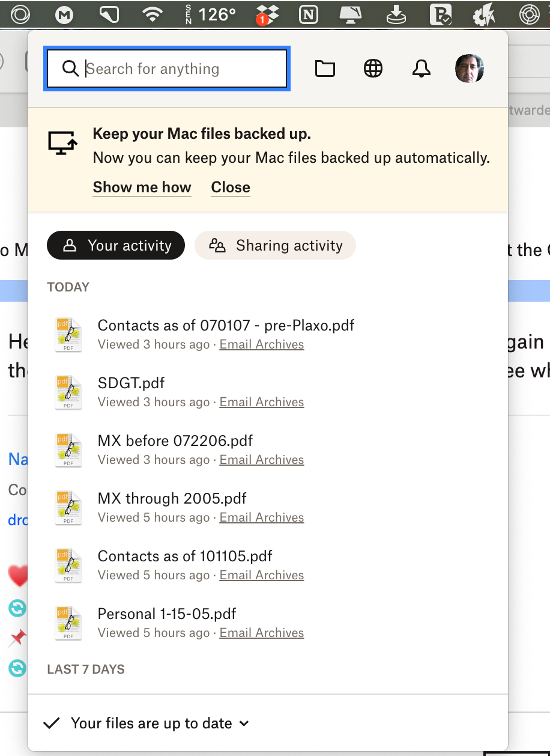Switch to Your activity tab
This screenshot has width=550, height=756.
pyautogui.click(x=116, y=245)
